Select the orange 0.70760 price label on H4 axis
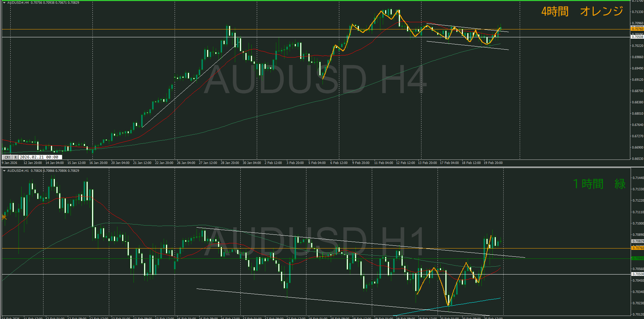 tap(637, 29)
